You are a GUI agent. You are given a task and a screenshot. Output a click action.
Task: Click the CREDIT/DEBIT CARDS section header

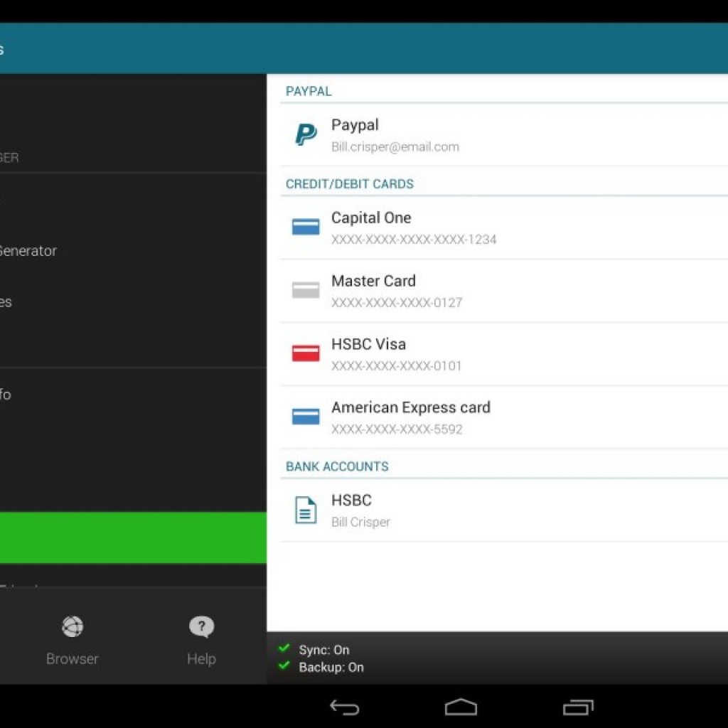[x=350, y=184]
